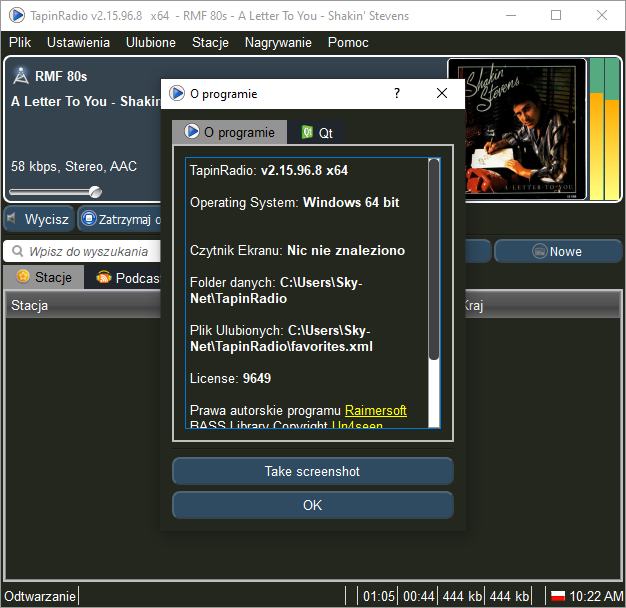Click the stop icon on Zatrzymaj button
Viewport: 626px width, 608px height.
pos(89,218)
